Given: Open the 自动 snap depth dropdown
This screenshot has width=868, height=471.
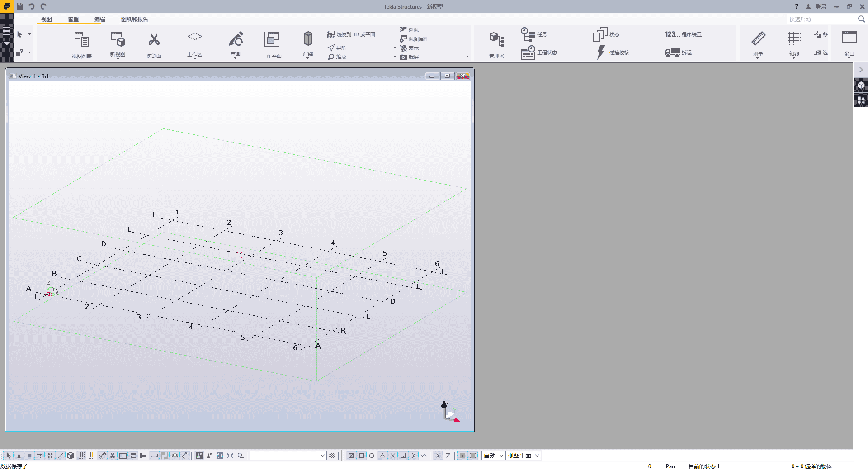Looking at the screenshot, I should pyautogui.click(x=493, y=456).
